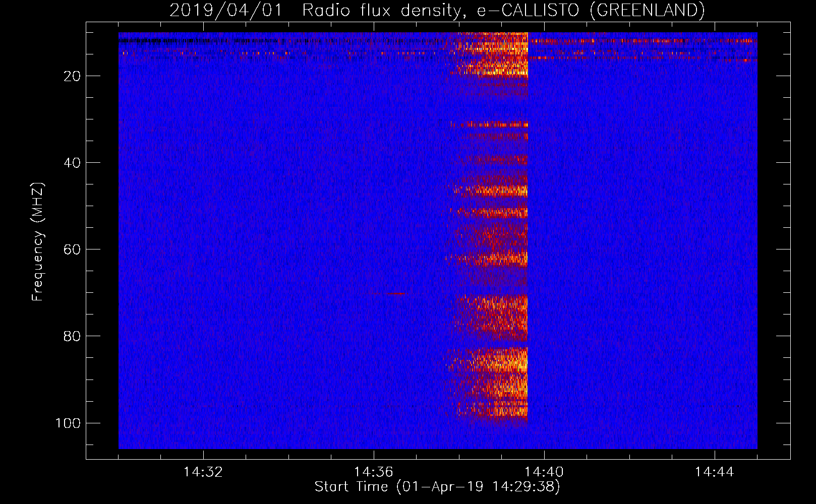Image resolution: width=816 pixels, height=504 pixels.
Task: Click the 'Start Time (01-Apr-19 14:29:38)' label
Action: (x=437, y=487)
